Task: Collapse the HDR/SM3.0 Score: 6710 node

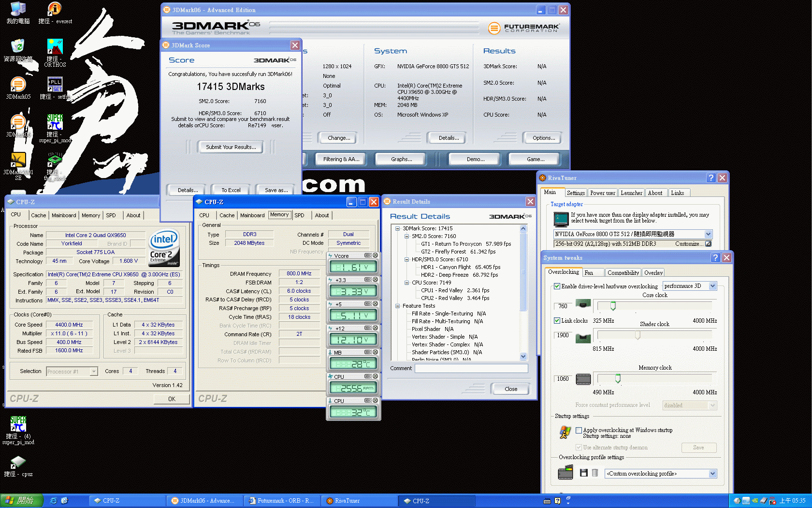Action: (406, 259)
